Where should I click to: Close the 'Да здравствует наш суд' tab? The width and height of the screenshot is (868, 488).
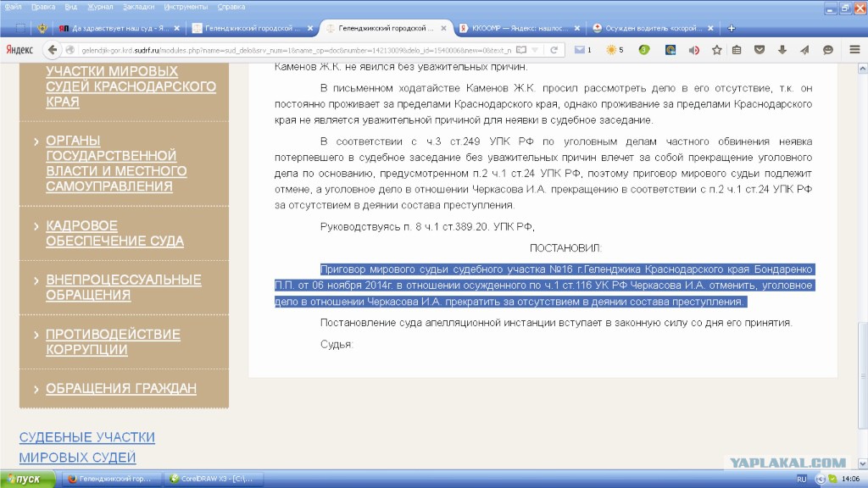point(176,28)
